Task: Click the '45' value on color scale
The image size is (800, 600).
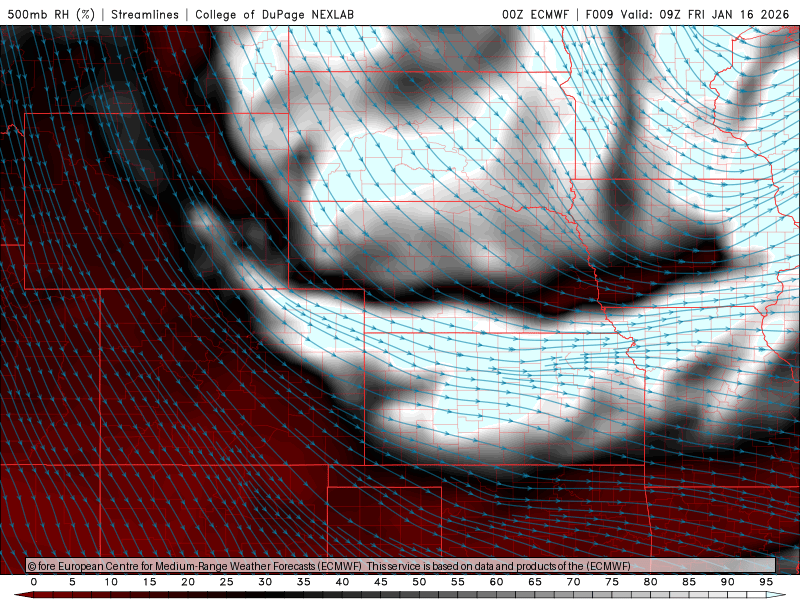Action: click(381, 582)
